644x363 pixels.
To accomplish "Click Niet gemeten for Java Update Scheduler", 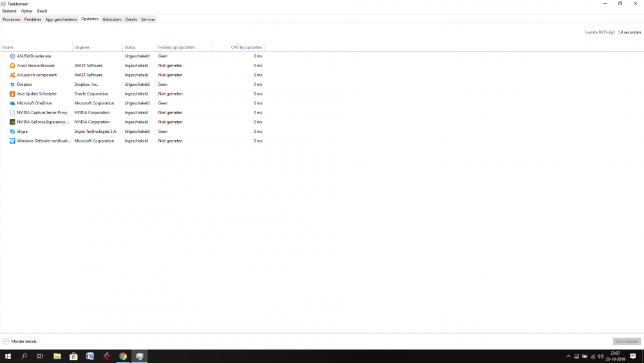I will click(x=171, y=93).
